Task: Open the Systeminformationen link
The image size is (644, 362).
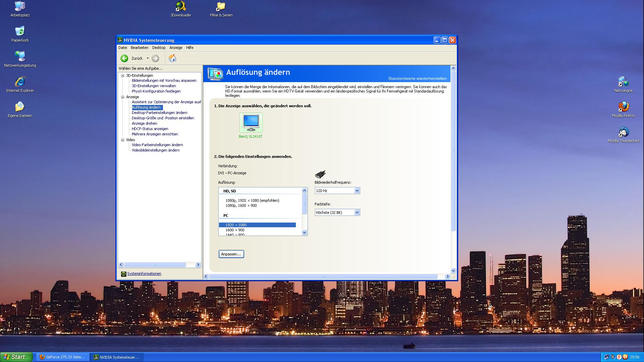Action: tap(144, 274)
